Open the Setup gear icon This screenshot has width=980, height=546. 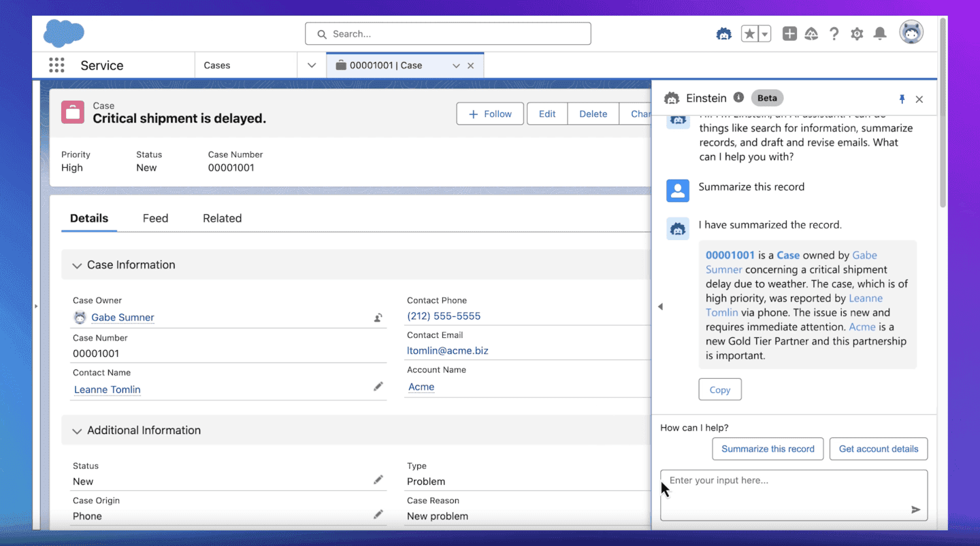[x=857, y=34]
